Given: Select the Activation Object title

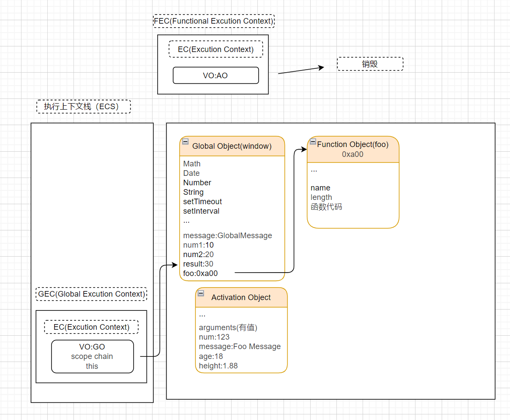Looking at the screenshot, I should [x=241, y=297].
